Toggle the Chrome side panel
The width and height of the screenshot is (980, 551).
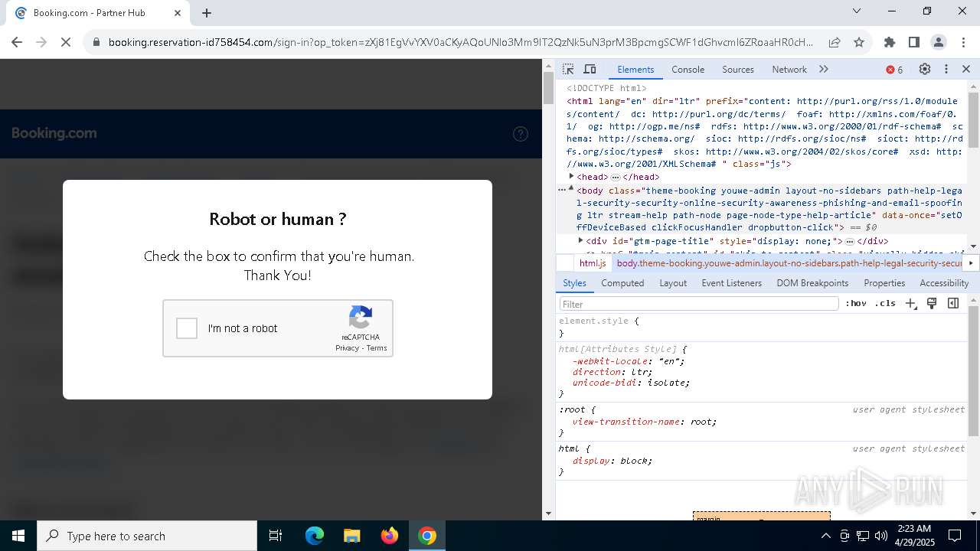click(914, 42)
